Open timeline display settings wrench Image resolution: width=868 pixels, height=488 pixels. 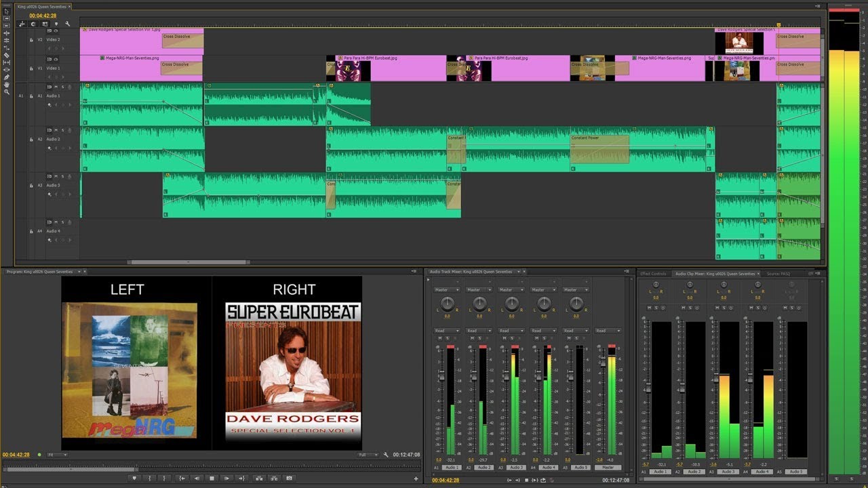pos(67,24)
